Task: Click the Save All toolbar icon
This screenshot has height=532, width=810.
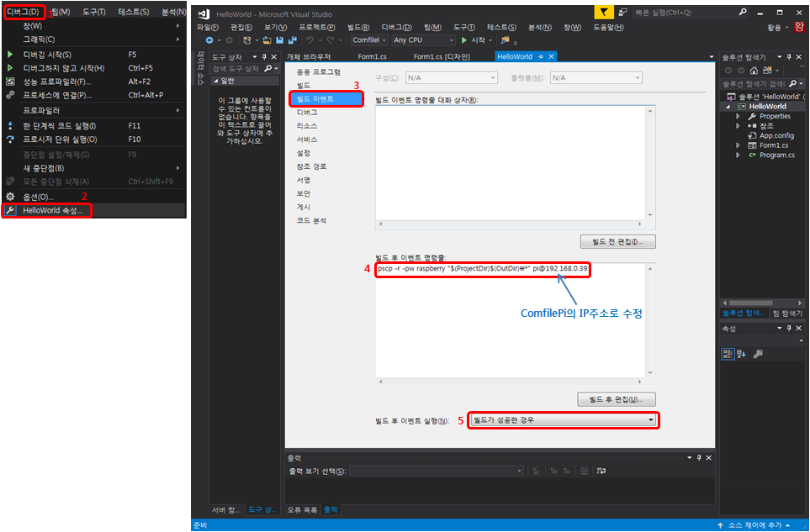Action: pyautogui.click(x=292, y=40)
